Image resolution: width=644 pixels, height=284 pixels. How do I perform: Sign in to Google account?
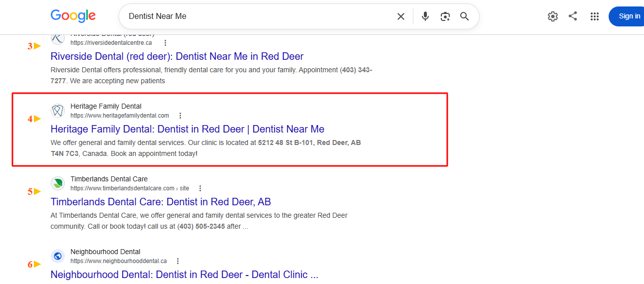click(627, 16)
